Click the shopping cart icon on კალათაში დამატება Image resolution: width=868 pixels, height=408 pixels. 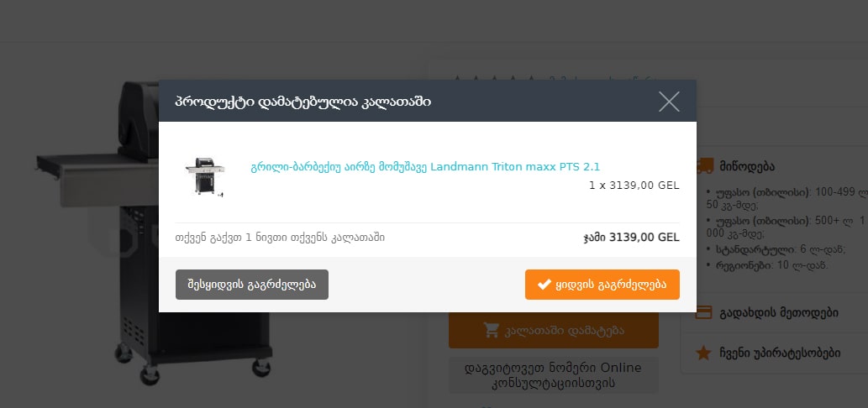point(491,330)
